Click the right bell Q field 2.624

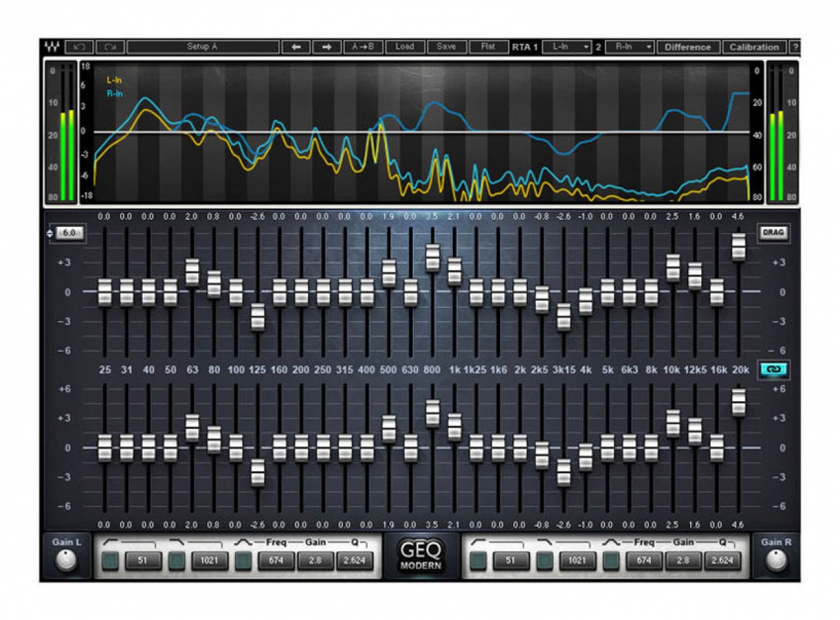point(723,561)
